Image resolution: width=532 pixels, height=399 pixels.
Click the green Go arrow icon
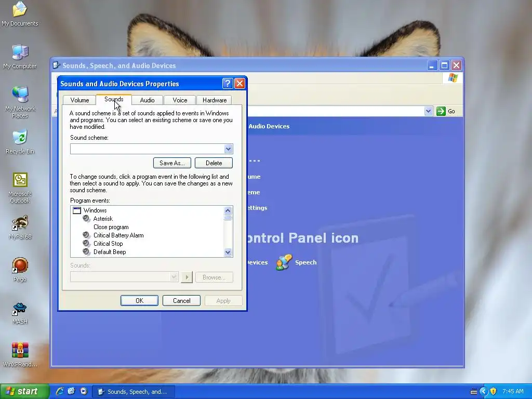pyautogui.click(x=441, y=111)
